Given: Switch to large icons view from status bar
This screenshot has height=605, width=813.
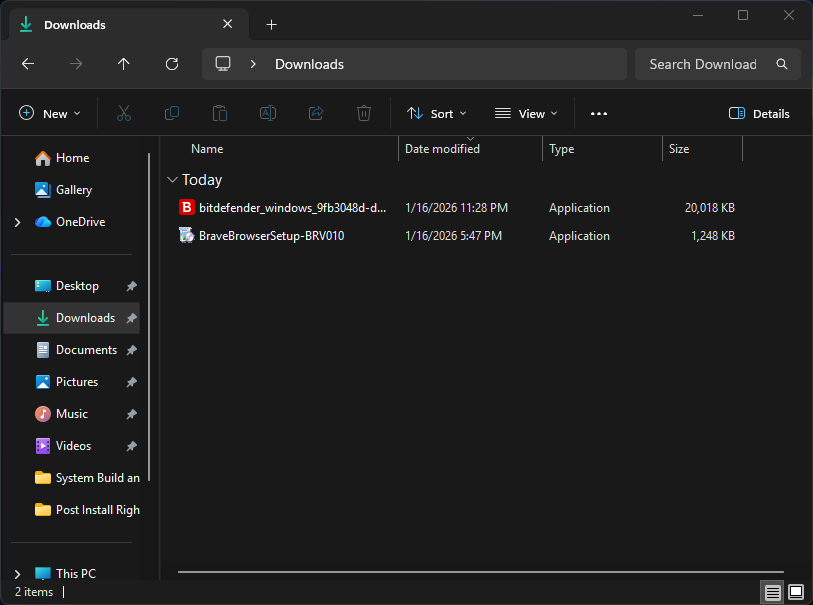Looking at the screenshot, I should pos(796,592).
